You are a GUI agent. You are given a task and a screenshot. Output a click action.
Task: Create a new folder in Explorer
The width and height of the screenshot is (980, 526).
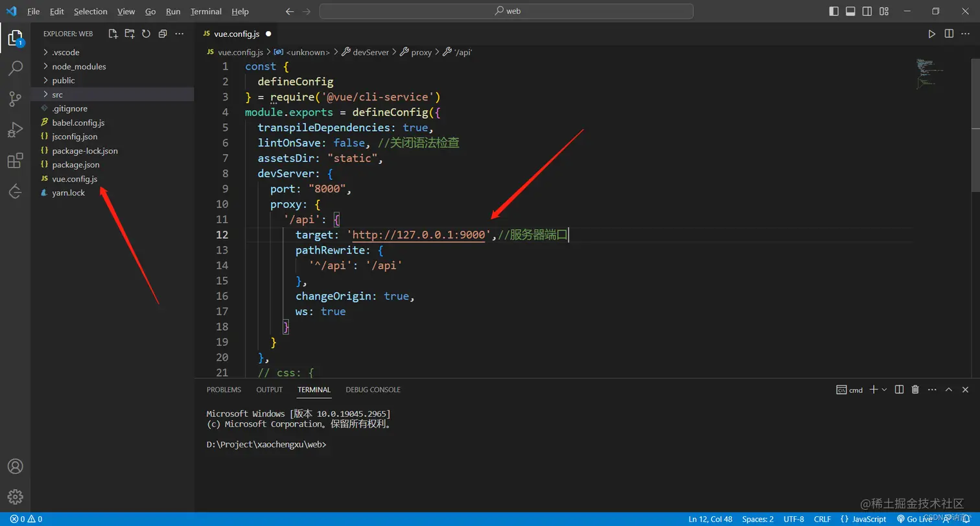click(x=130, y=34)
